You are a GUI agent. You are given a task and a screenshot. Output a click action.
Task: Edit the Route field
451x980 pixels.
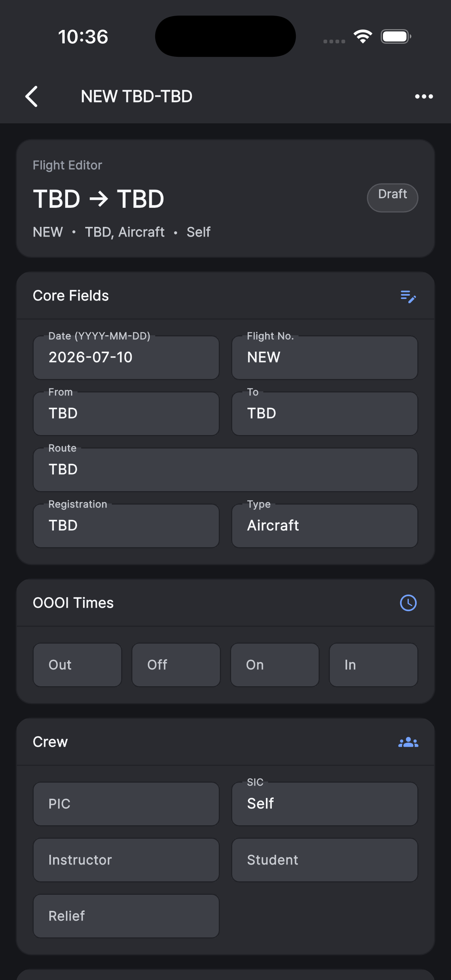tap(225, 469)
